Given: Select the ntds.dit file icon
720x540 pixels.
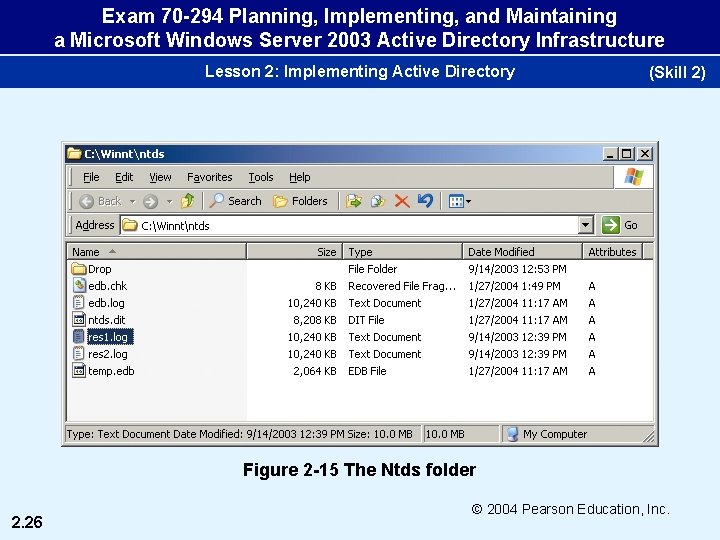Looking at the screenshot, I should [79, 320].
